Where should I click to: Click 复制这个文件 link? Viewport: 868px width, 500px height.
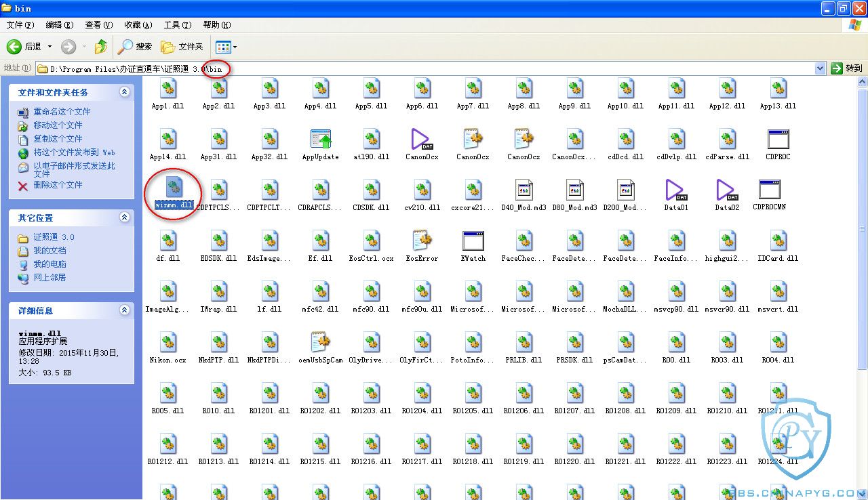click(58, 139)
